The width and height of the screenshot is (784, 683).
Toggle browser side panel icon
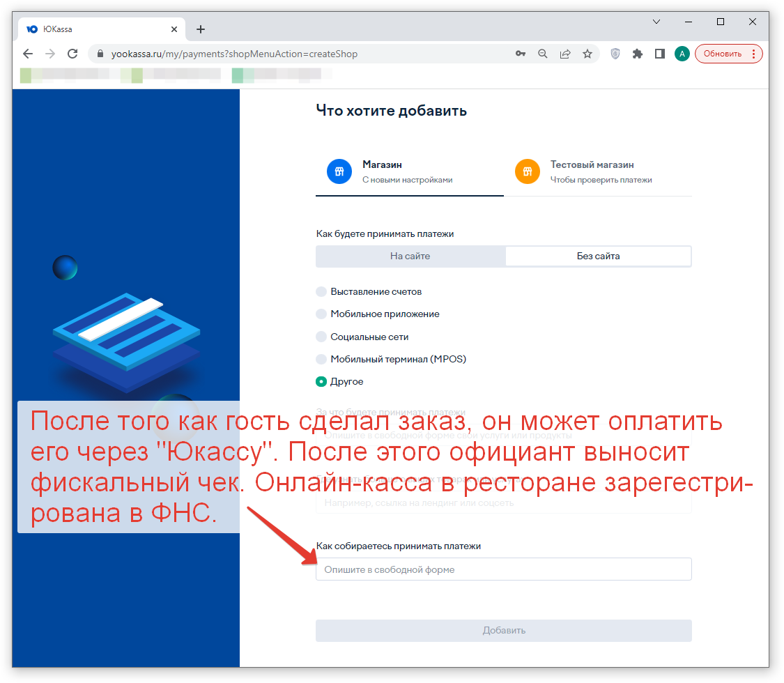pyautogui.click(x=660, y=54)
